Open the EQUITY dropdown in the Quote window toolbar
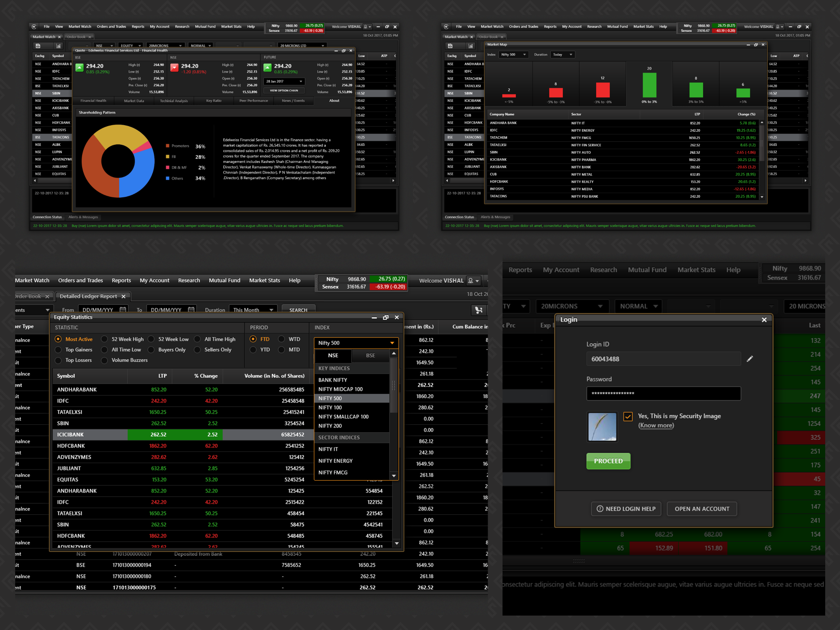 click(131, 46)
